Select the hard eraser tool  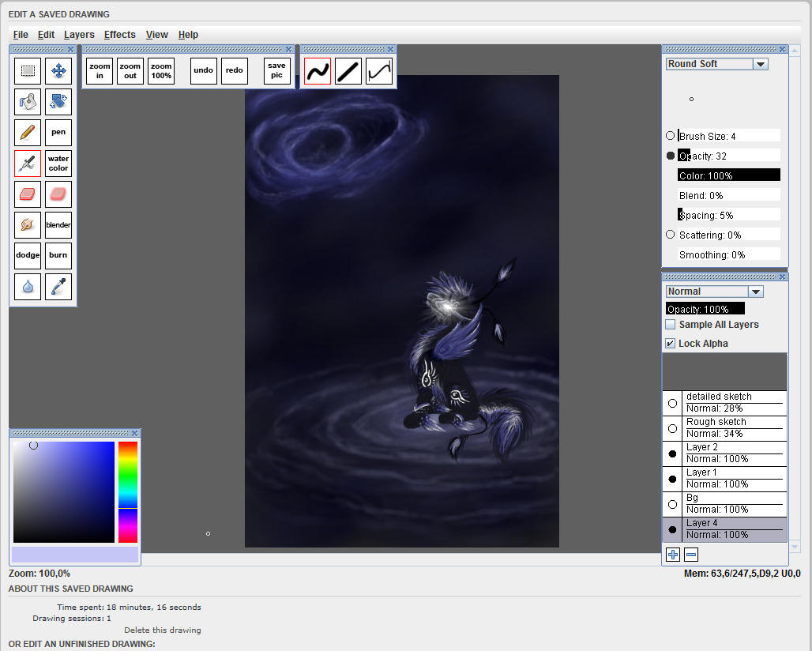tap(28, 194)
